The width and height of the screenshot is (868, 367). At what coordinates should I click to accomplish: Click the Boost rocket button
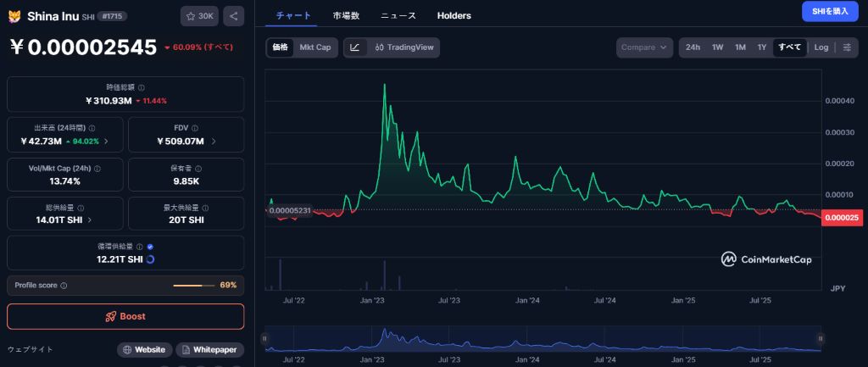pos(125,316)
